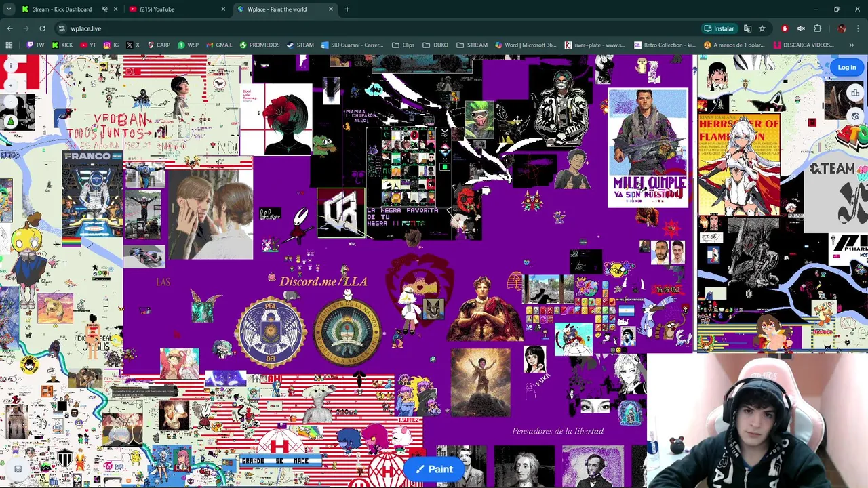
Task: Open the STEAM bookmark
Action: (300, 45)
